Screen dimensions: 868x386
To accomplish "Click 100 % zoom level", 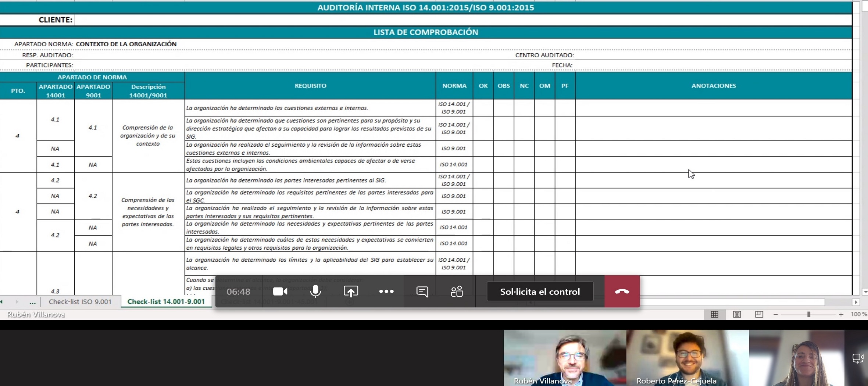I will click(858, 314).
